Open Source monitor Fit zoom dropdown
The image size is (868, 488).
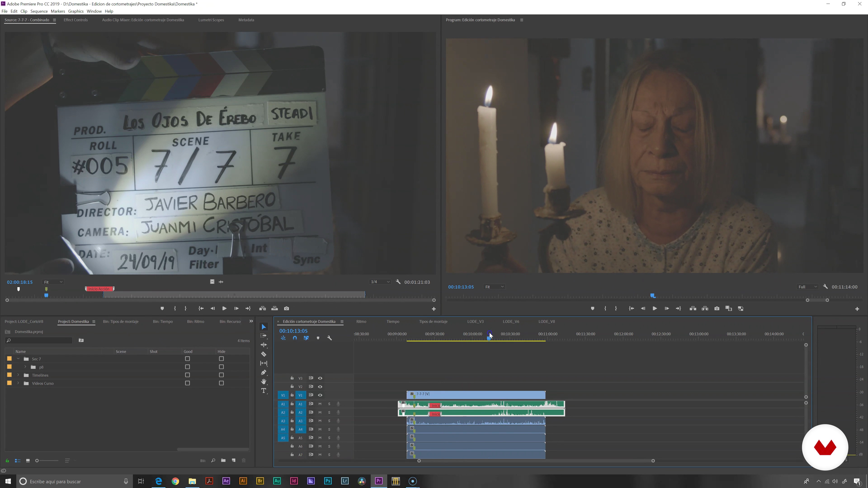point(53,282)
